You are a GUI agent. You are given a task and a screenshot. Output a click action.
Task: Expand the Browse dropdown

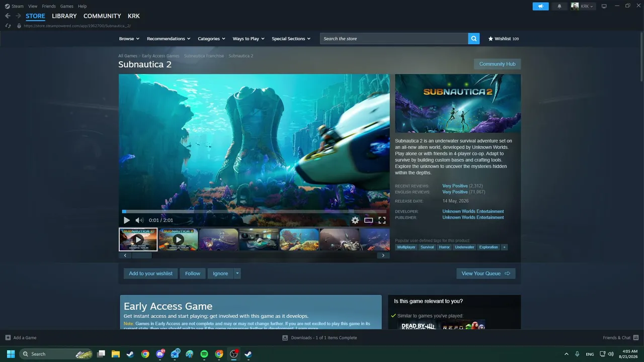(129, 39)
